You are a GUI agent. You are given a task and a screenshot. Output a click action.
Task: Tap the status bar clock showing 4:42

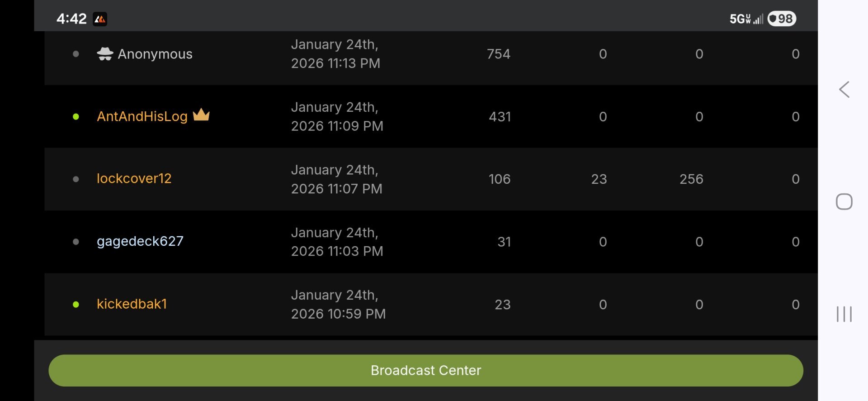71,19
